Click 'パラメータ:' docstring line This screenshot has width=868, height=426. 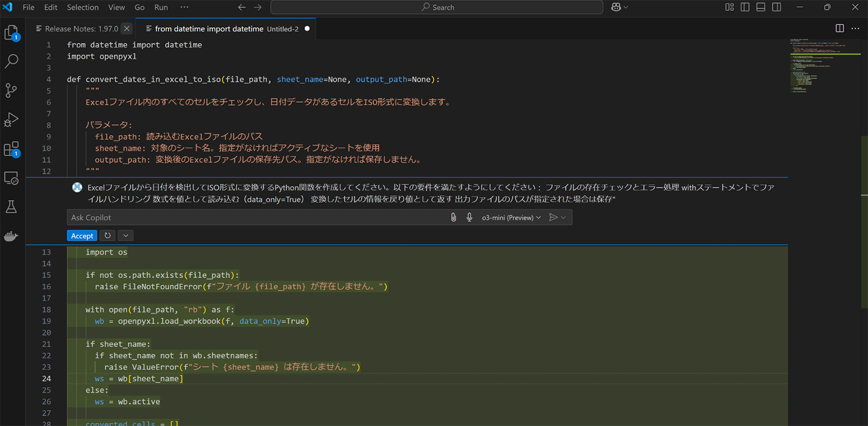109,125
